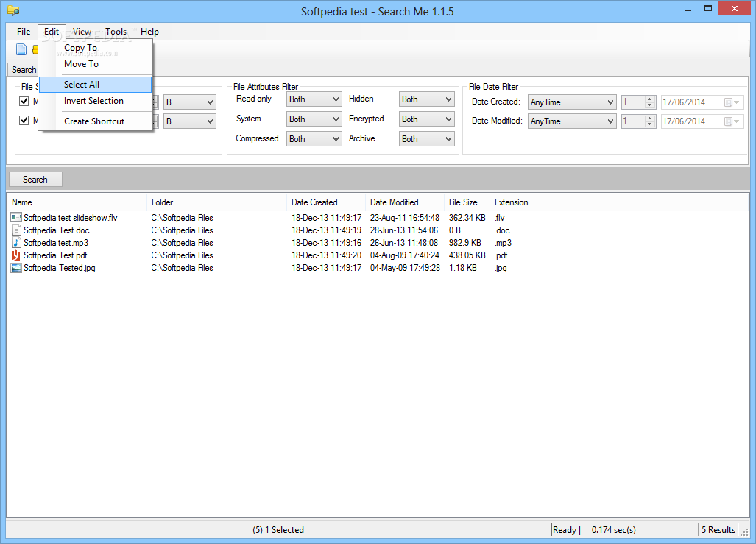The height and width of the screenshot is (544, 756).
Task: Click the PDF icon of Softpedia Test.pdf
Action: pos(16,255)
